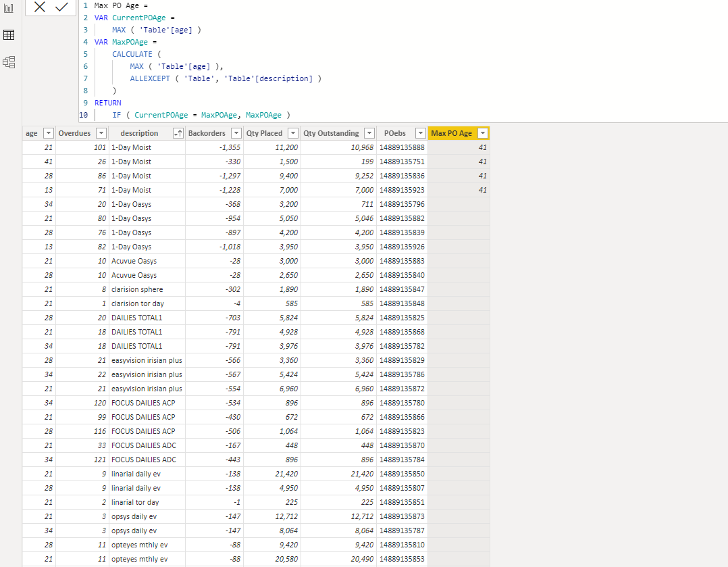The height and width of the screenshot is (567, 728).
Task: Click POebs cell 14889135751
Action: click(402, 162)
